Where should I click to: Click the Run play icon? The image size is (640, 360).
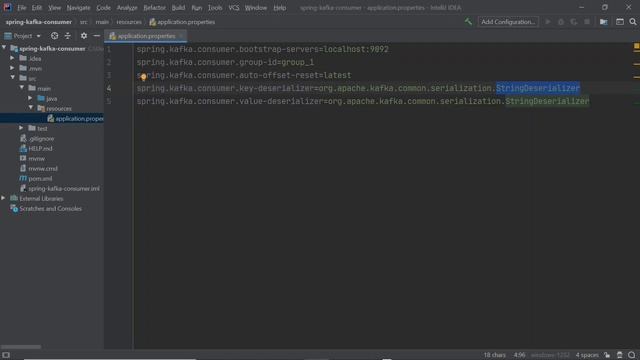tap(548, 22)
